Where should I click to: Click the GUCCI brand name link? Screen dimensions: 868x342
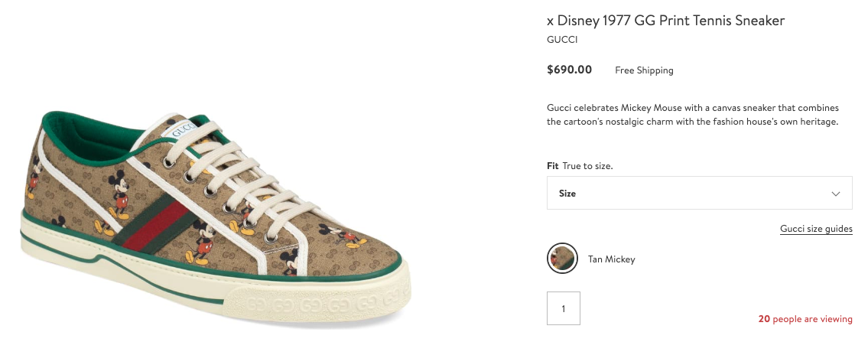562,39
